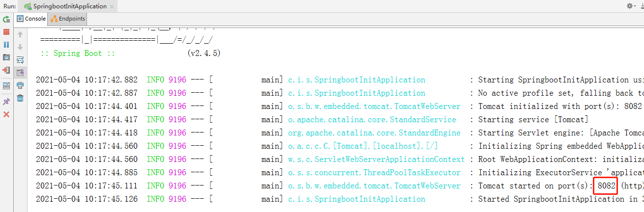
Task: Close the run session with red X
Action: tap(6, 114)
